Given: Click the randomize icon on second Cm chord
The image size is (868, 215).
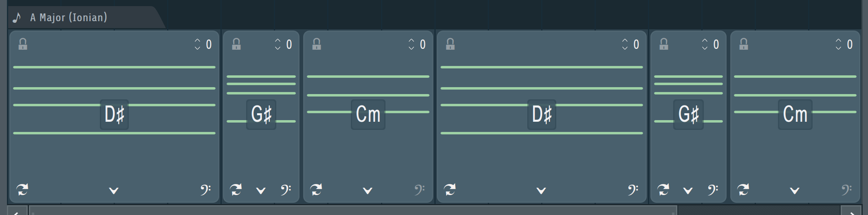Looking at the screenshot, I should 743,189.
